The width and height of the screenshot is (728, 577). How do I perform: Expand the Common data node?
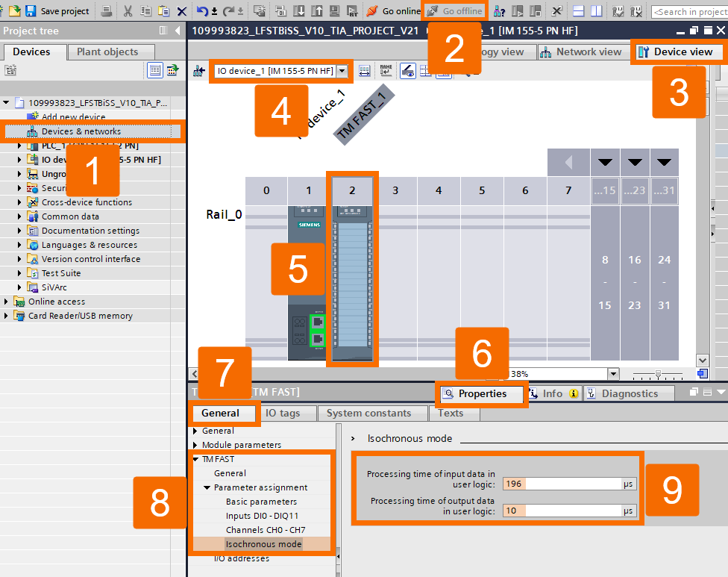coord(19,216)
